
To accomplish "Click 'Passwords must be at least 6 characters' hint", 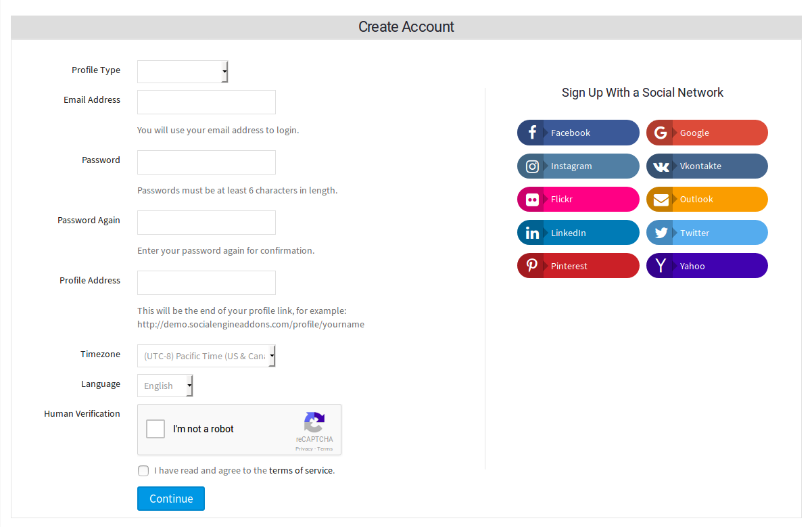I will [x=237, y=190].
